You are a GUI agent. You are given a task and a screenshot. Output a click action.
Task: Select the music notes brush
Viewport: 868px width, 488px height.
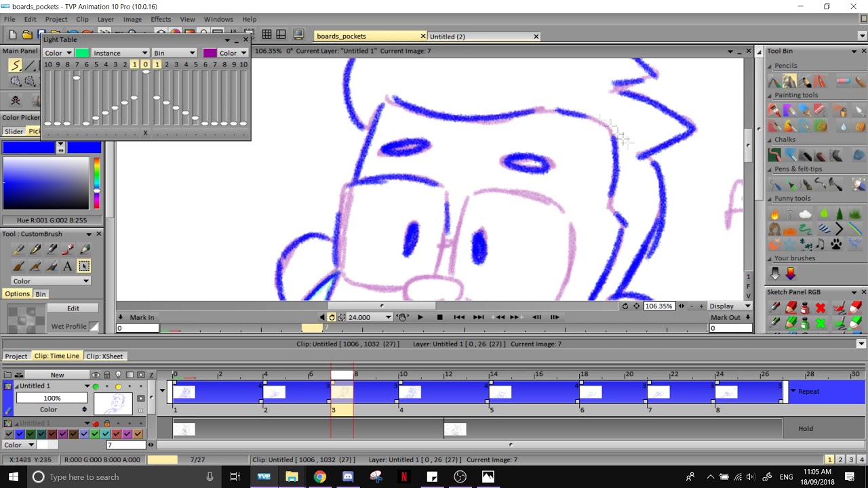[821, 244]
